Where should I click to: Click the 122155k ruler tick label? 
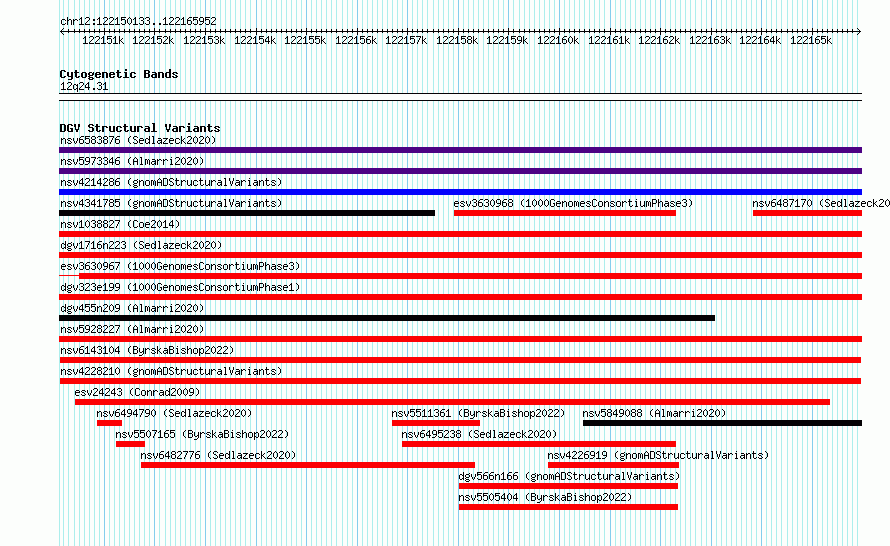pyautogui.click(x=305, y=40)
